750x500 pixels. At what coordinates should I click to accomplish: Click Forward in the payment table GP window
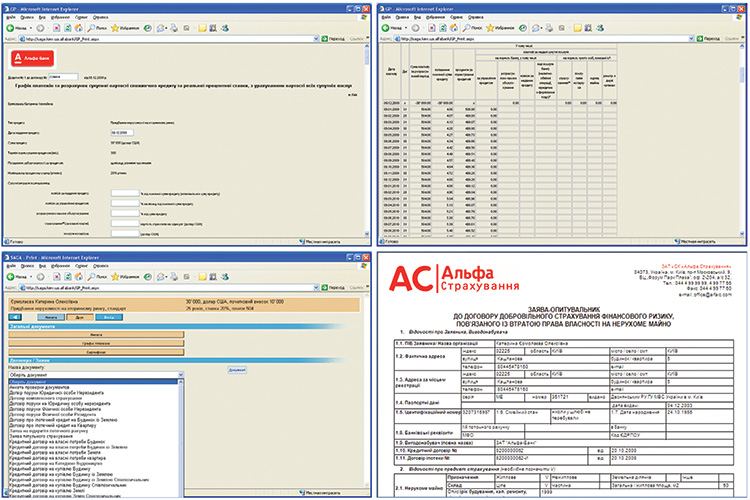pos(415,28)
